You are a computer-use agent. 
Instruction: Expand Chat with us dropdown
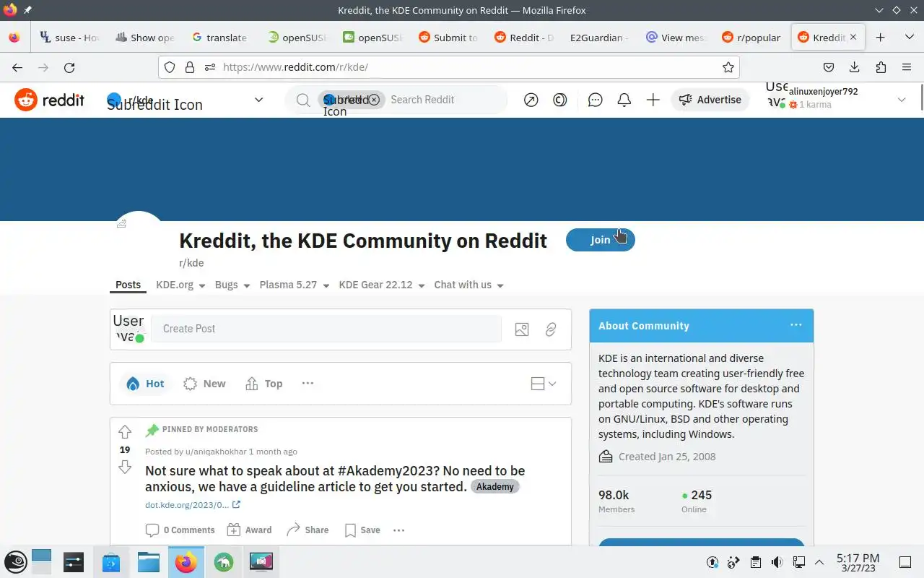(x=469, y=285)
